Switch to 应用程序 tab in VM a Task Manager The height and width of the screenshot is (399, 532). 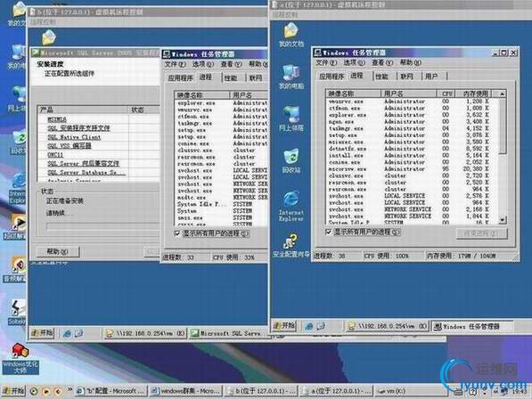pyautogui.click(x=331, y=77)
